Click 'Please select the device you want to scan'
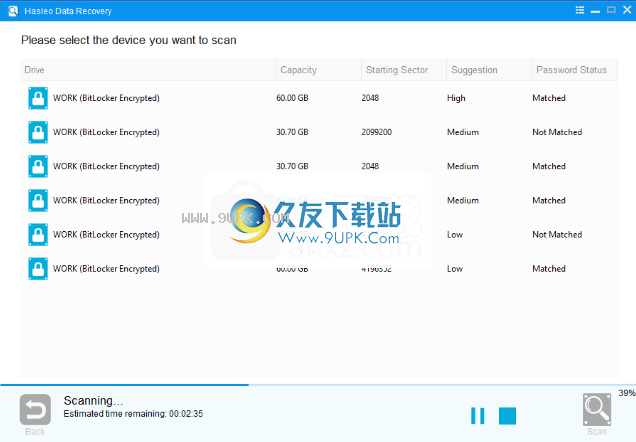 (x=129, y=40)
